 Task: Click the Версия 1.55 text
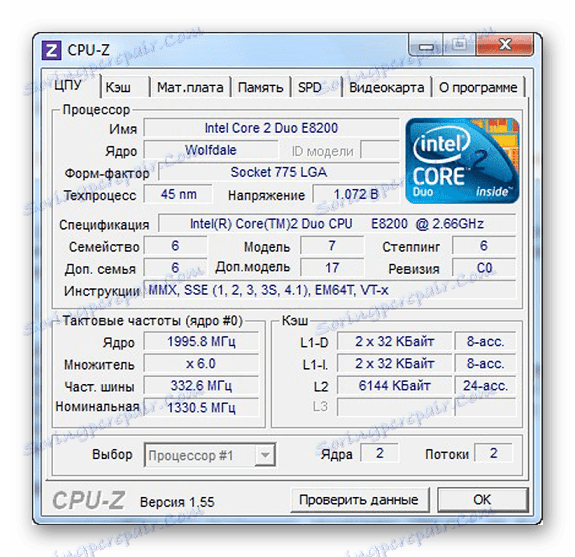177,502
